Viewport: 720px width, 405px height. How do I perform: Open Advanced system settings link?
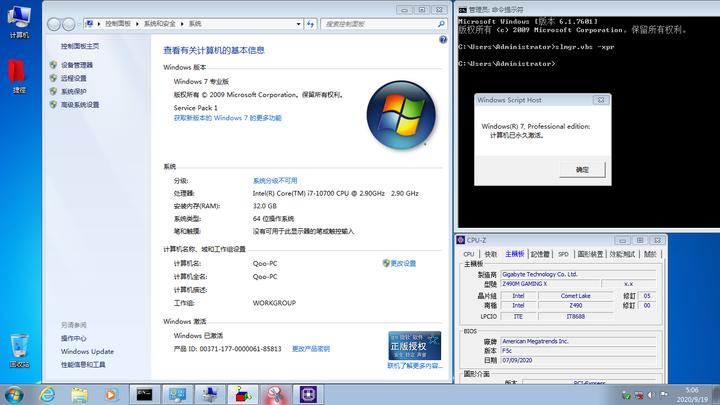pyautogui.click(x=80, y=105)
